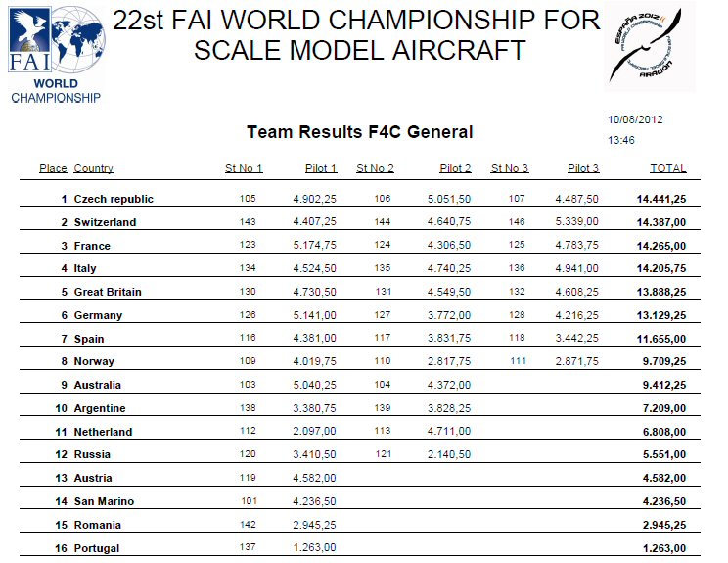Click the Pilot 2 column header
The image size is (728, 563).
click(x=455, y=168)
